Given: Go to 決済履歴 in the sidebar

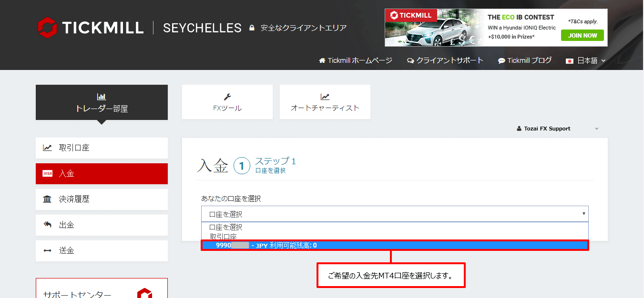Looking at the screenshot, I should pos(102,199).
